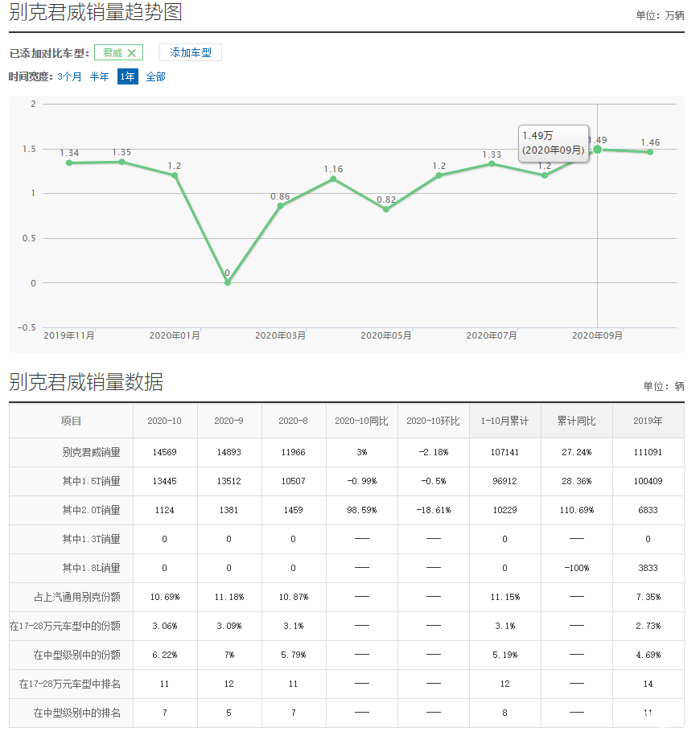Click the zero-value data point on chart
Image resolution: width=700 pixels, height=740 pixels.
point(228,282)
